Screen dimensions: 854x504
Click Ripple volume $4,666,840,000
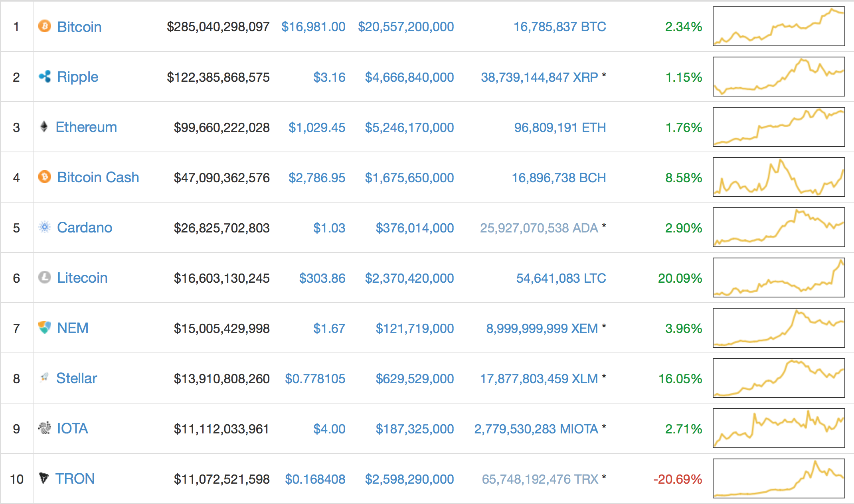point(409,77)
